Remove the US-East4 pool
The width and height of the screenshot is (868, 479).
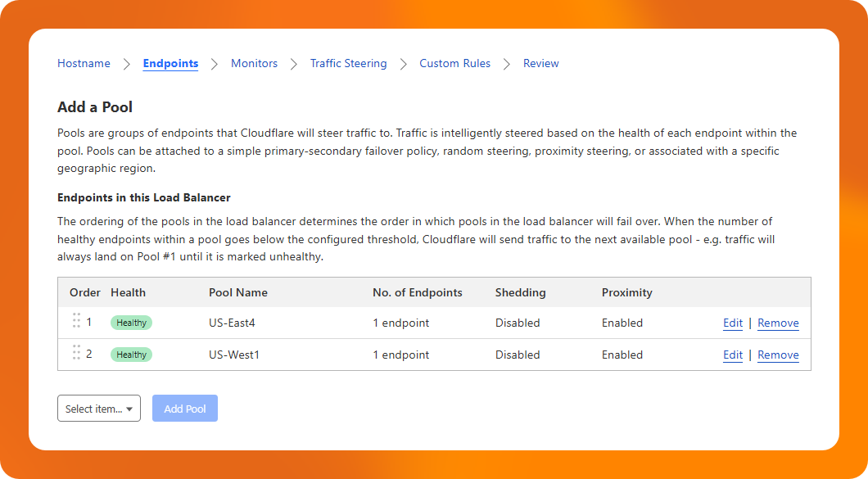(778, 323)
